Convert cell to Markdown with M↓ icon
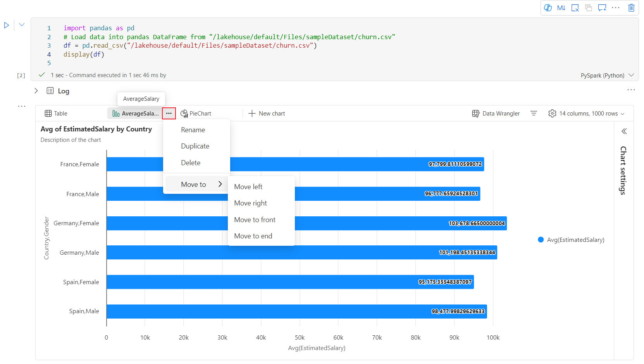Image resolution: width=644 pixels, height=364 pixels. click(x=561, y=8)
